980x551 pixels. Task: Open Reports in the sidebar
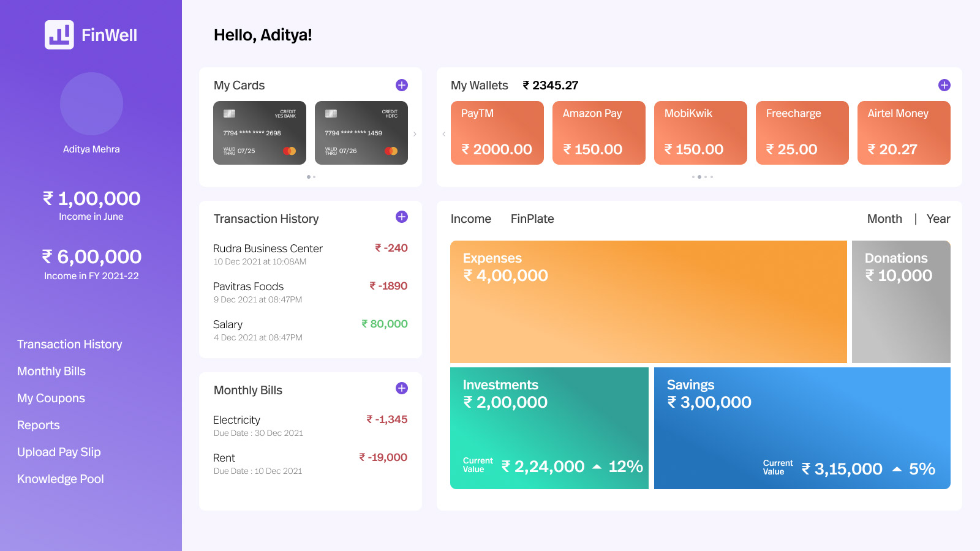click(x=39, y=425)
